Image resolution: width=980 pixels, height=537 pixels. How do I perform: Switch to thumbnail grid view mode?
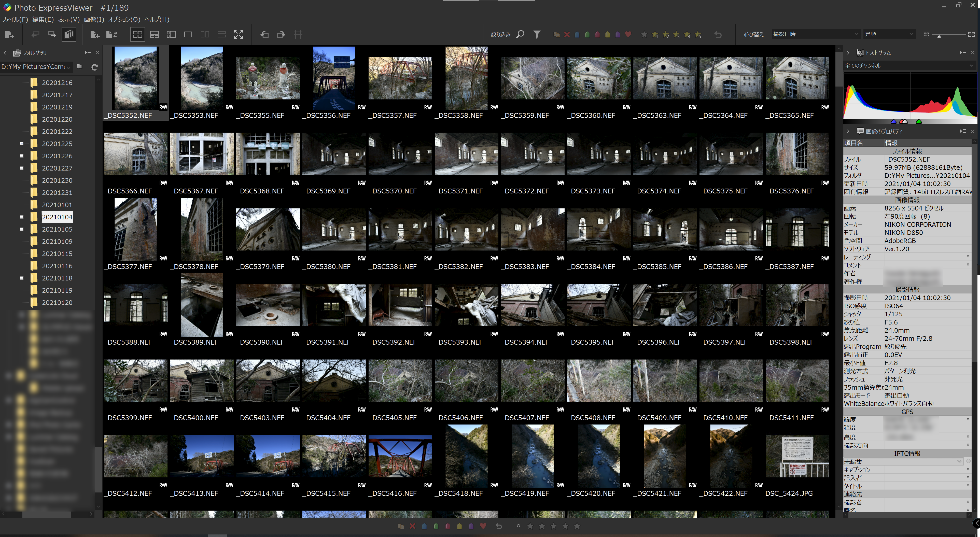[138, 35]
